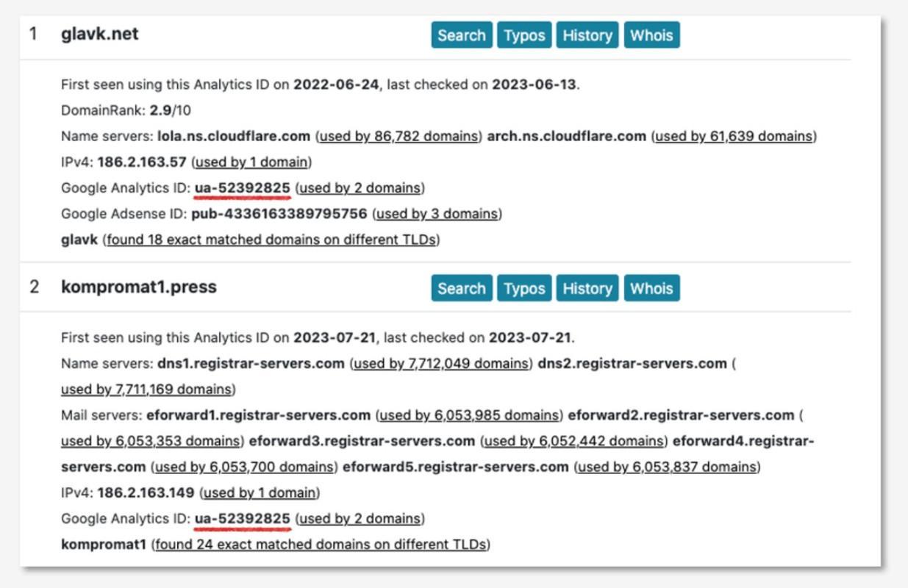Open Whois for kompromat1.press

(651, 288)
